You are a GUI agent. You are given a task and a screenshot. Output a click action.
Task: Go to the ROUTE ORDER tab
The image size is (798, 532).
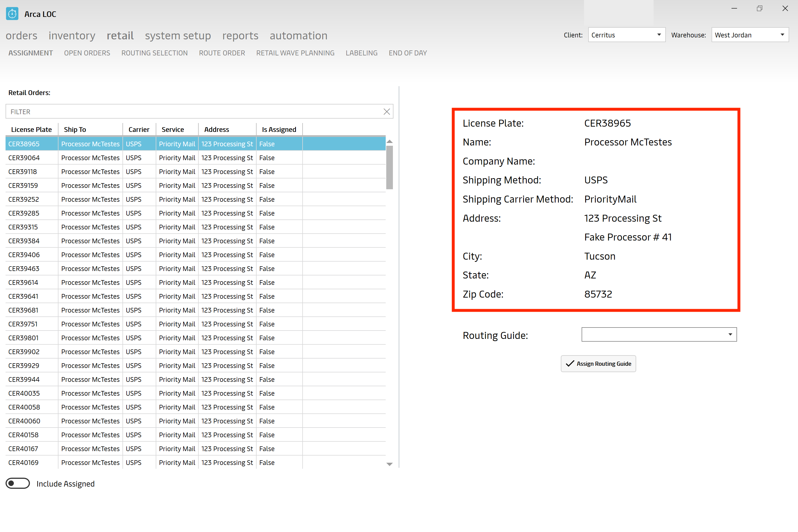tap(222, 53)
